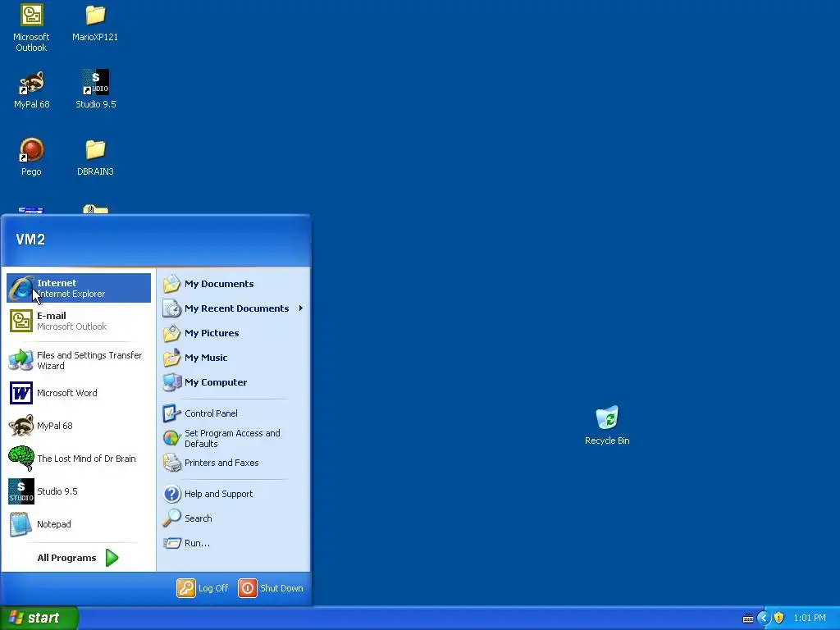Screen dimensions: 840x630
Task: Expand hidden tray icons chevron
Action: 764,619
